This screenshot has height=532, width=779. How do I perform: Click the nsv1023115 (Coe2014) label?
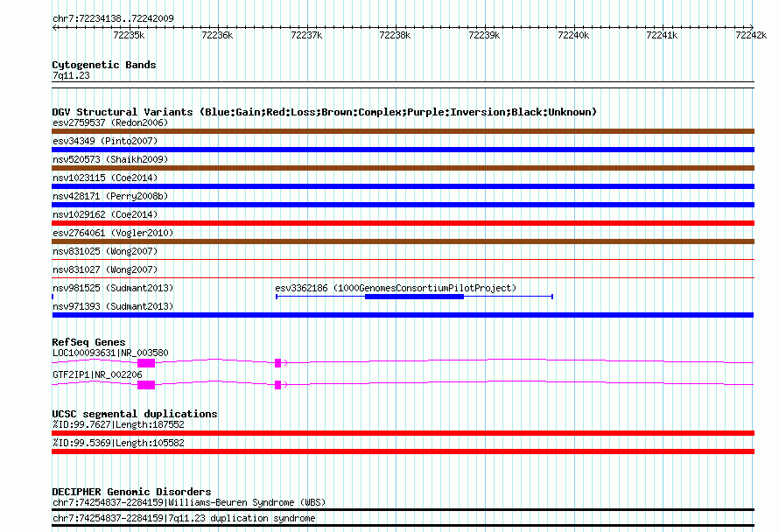pyautogui.click(x=105, y=178)
